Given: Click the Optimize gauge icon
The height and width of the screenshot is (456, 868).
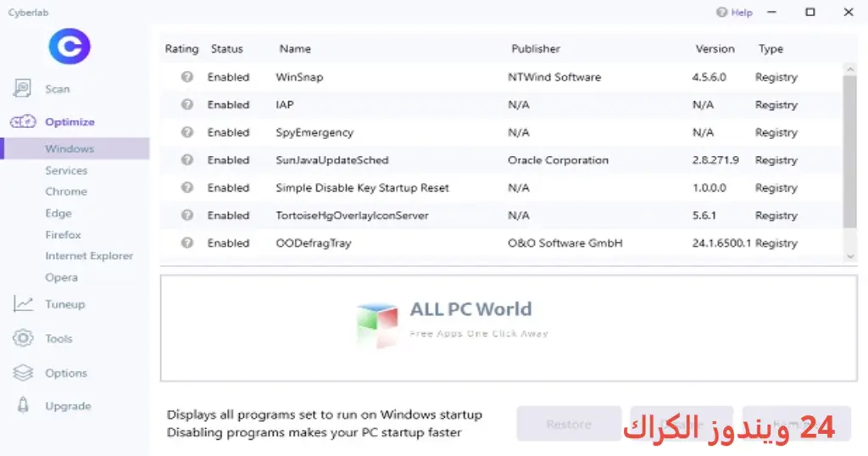Looking at the screenshot, I should tap(23, 122).
